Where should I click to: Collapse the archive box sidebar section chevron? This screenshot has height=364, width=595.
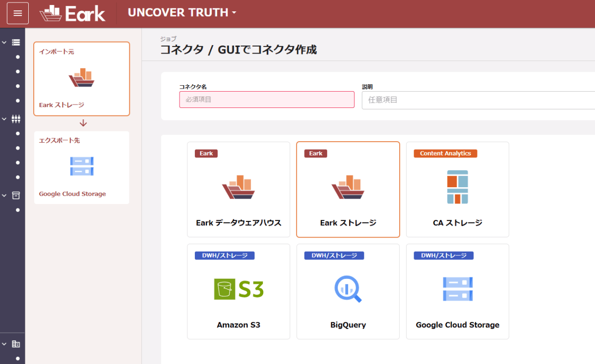pos(4,195)
